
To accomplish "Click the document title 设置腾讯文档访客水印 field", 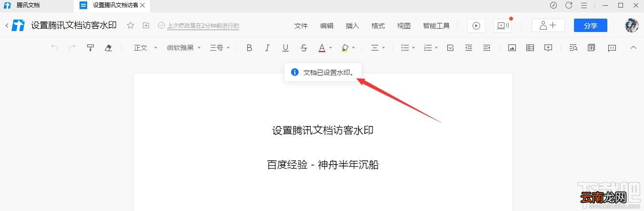I will (x=74, y=25).
